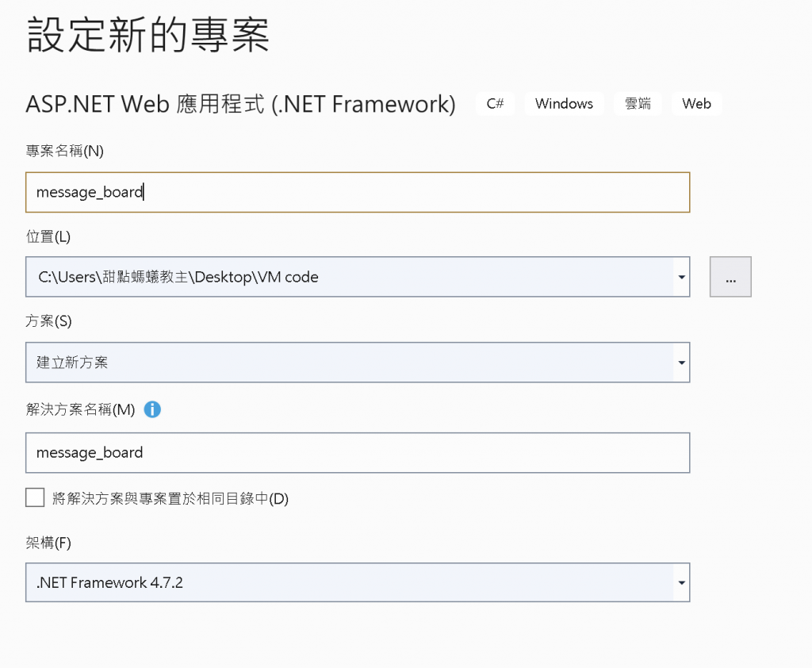
Task: Click the 架構(F) label
Action: tap(48, 543)
